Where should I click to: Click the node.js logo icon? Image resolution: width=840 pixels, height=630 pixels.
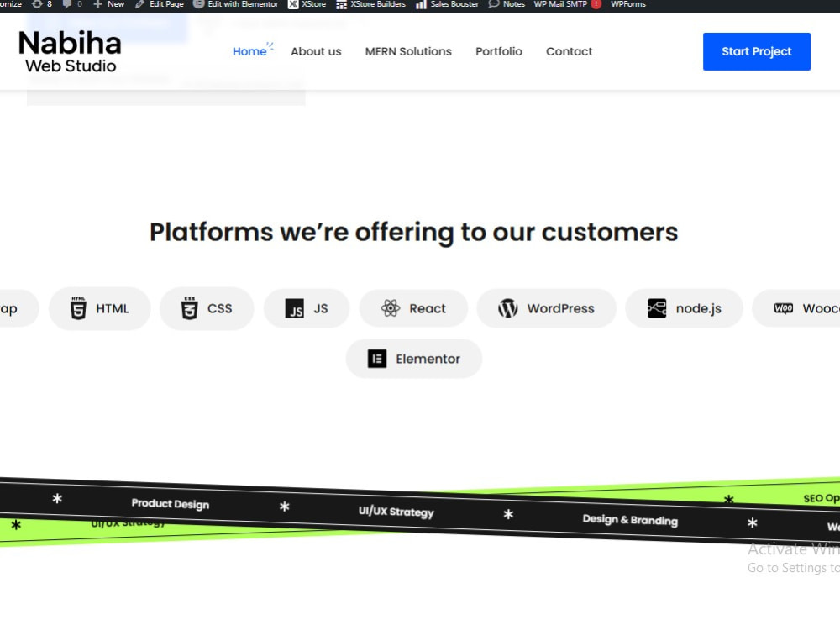[657, 308]
